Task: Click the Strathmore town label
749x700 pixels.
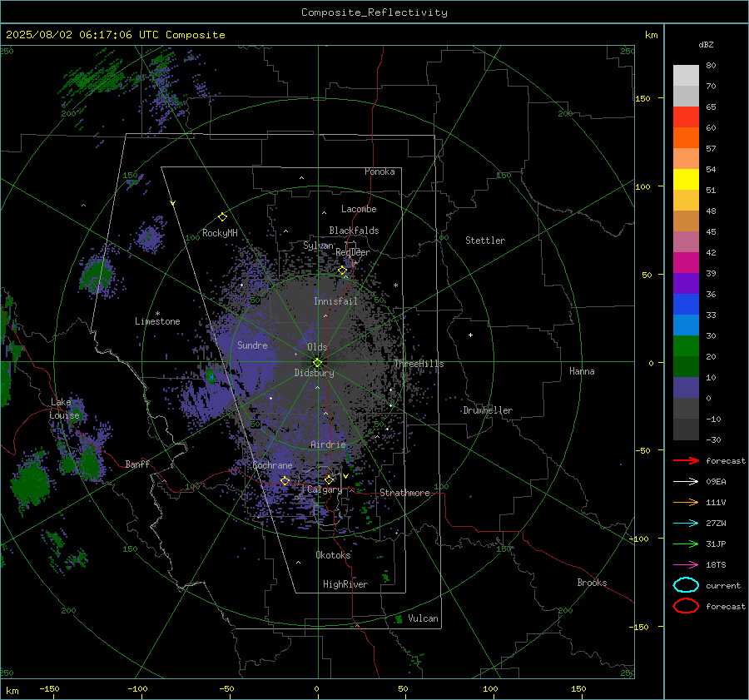Action: pos(404,493)
